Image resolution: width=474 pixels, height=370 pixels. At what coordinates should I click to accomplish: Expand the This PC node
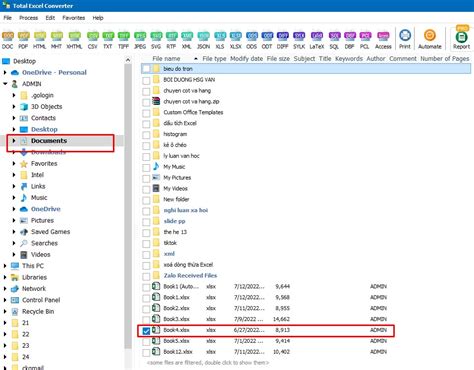(x=5, y=266)
